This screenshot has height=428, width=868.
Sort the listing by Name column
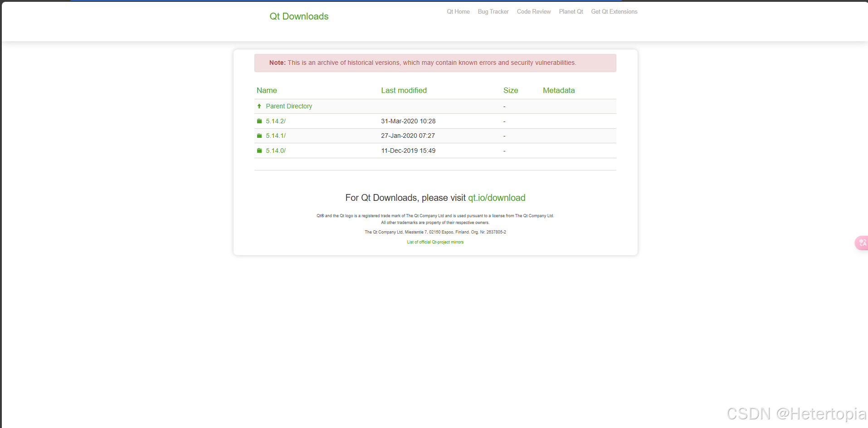267,90
